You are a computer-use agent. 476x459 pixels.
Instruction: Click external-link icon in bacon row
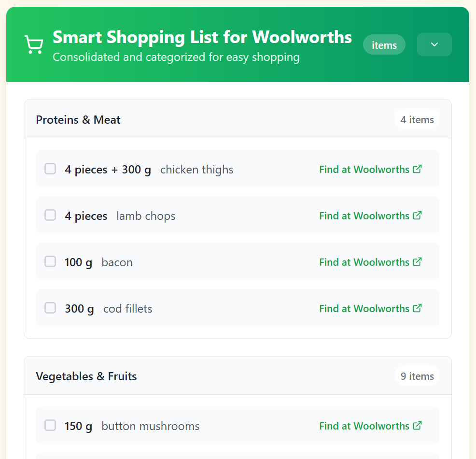point(418,262)
